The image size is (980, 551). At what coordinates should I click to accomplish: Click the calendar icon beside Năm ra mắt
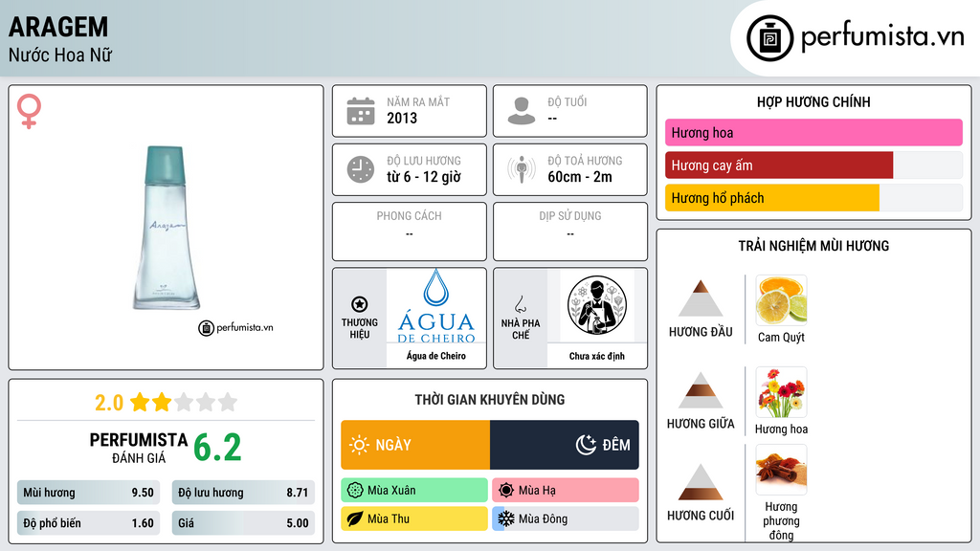[361, 111]
